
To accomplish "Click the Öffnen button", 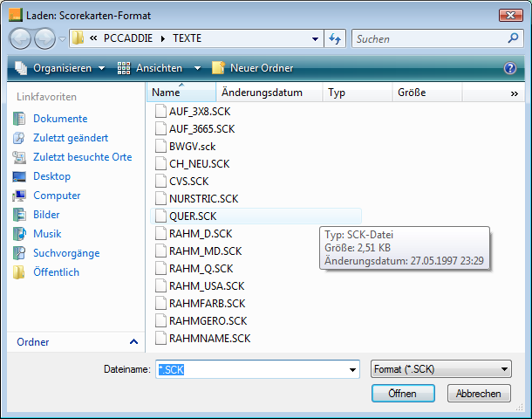I will (401, 394).
